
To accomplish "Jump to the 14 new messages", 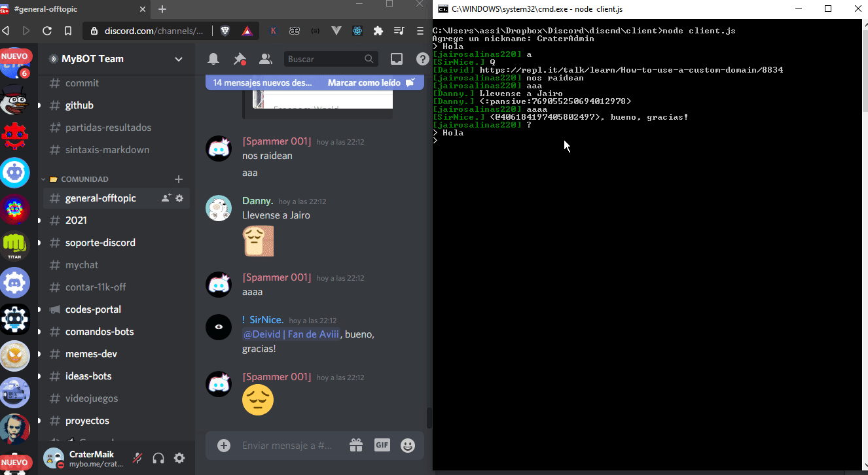I will (x=262, y=83).
